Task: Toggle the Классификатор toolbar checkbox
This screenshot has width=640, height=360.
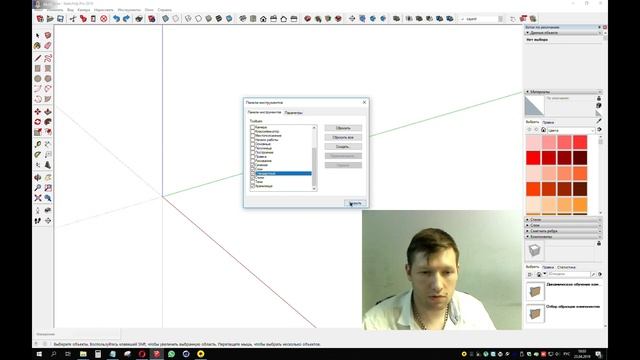Action: click(x=252, y=131)
